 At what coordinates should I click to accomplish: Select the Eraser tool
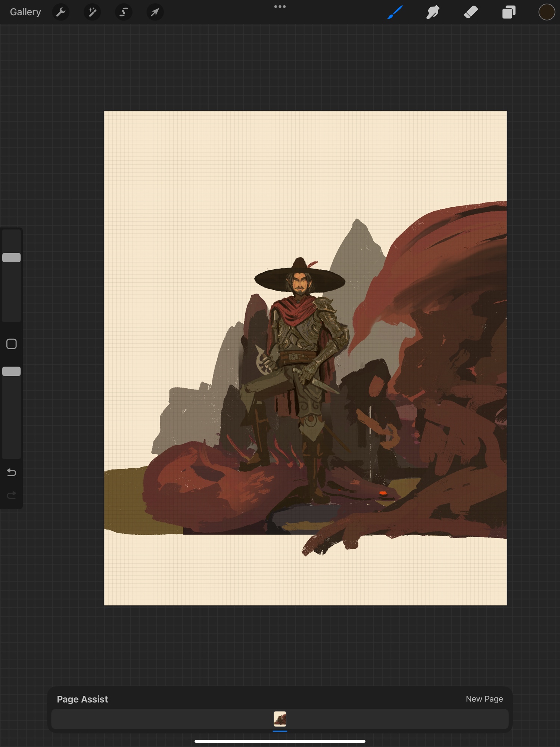471,12
